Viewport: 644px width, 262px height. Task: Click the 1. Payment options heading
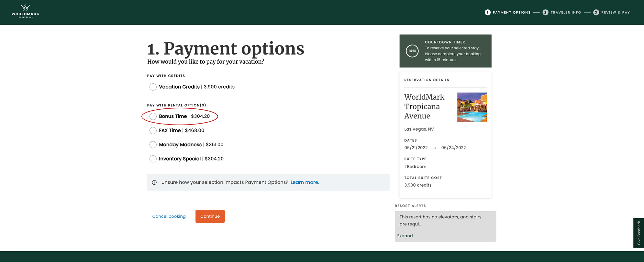coord(226,49)
